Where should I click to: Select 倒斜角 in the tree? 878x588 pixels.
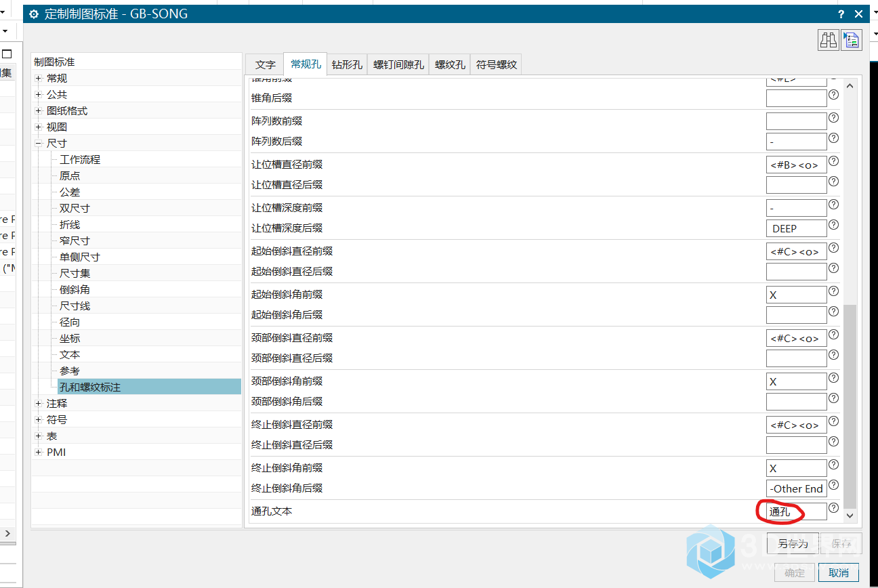click(75, 290)
